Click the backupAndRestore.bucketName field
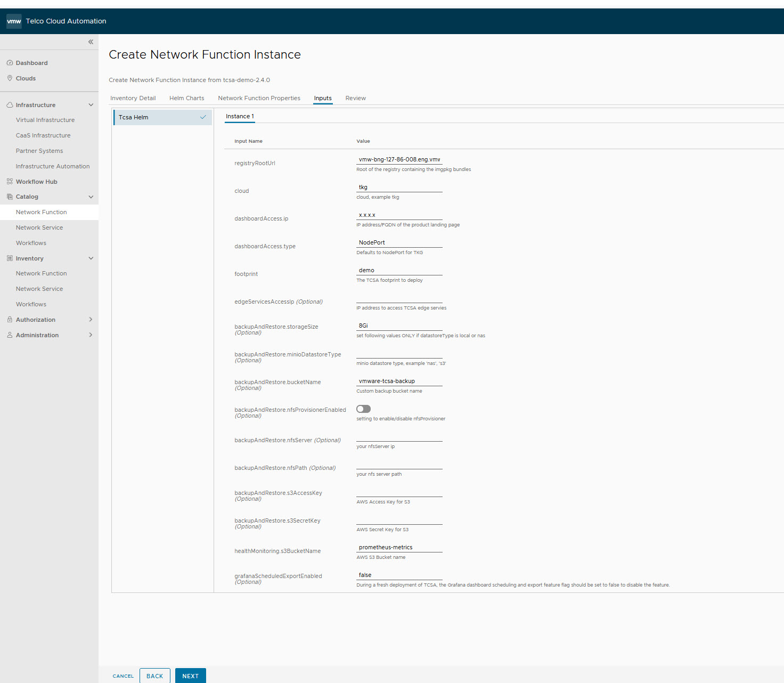This screenshot has width=784, height=683. (399, 381)
